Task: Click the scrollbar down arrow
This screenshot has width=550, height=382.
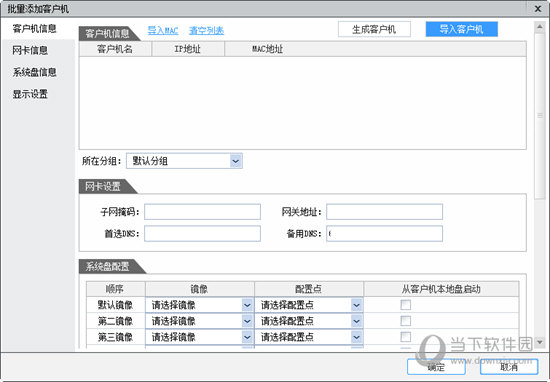Action: coord(539,342)
